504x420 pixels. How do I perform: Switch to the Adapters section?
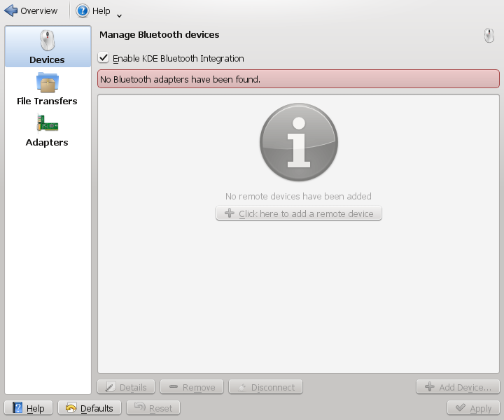(47, 130)
